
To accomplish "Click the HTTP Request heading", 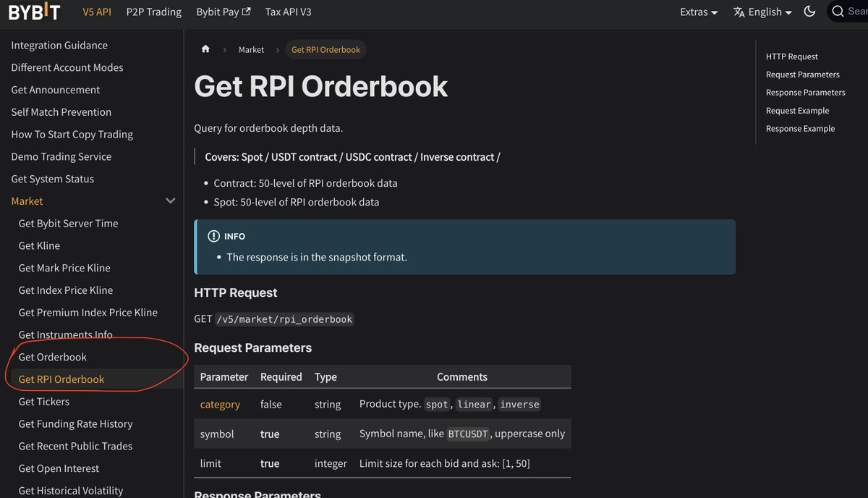I will [x=236, y=292].
